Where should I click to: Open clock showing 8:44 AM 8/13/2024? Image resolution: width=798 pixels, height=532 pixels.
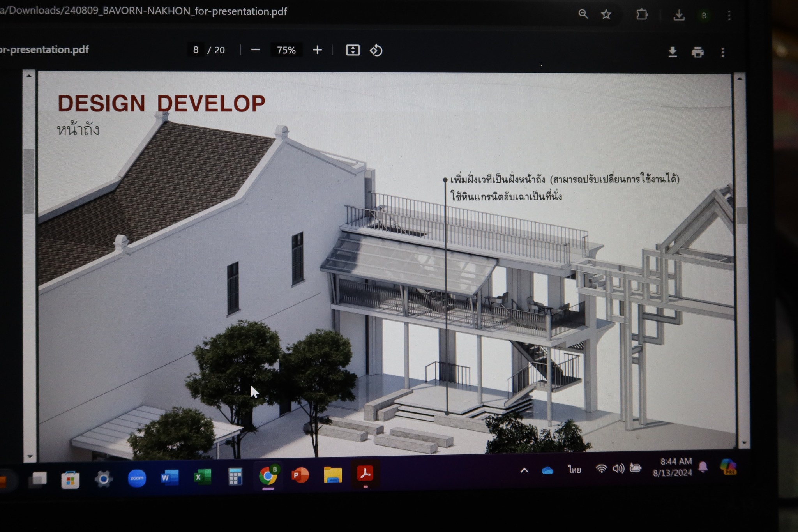673,467
